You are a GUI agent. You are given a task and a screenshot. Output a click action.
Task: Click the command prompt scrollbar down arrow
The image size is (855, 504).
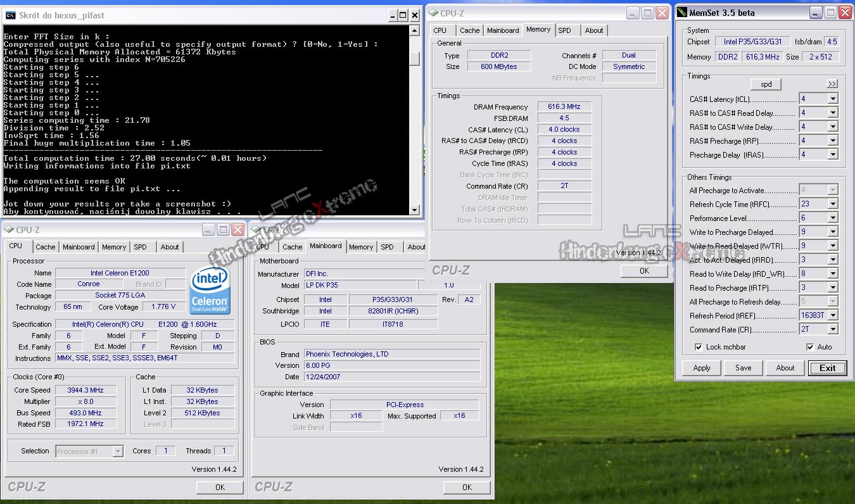click(415, 210)
